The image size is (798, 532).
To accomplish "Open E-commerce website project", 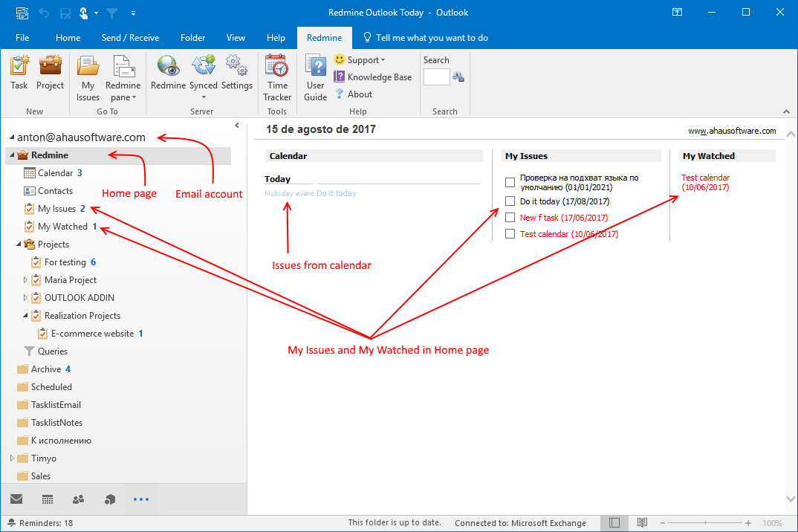I will (x=91, y=334).
